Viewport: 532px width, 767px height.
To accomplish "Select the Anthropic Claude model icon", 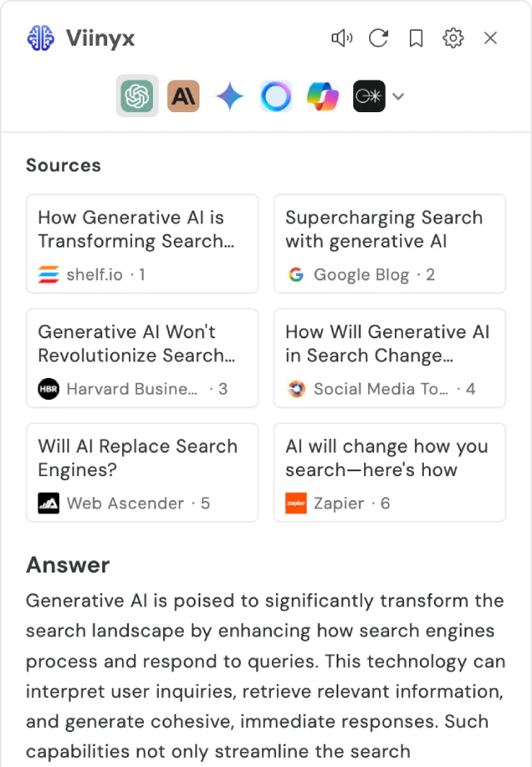I will 183,96.
